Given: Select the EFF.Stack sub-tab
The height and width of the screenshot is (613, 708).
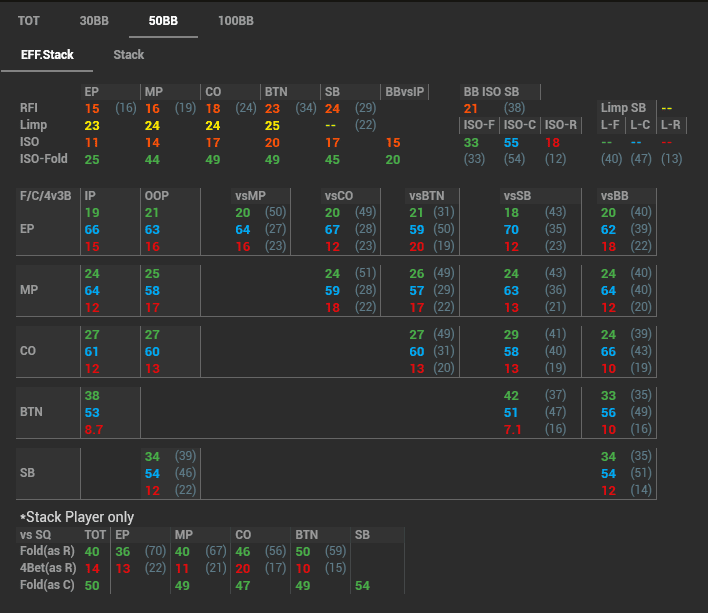Looking at the screenshot, I should click(x=47, y=55).
